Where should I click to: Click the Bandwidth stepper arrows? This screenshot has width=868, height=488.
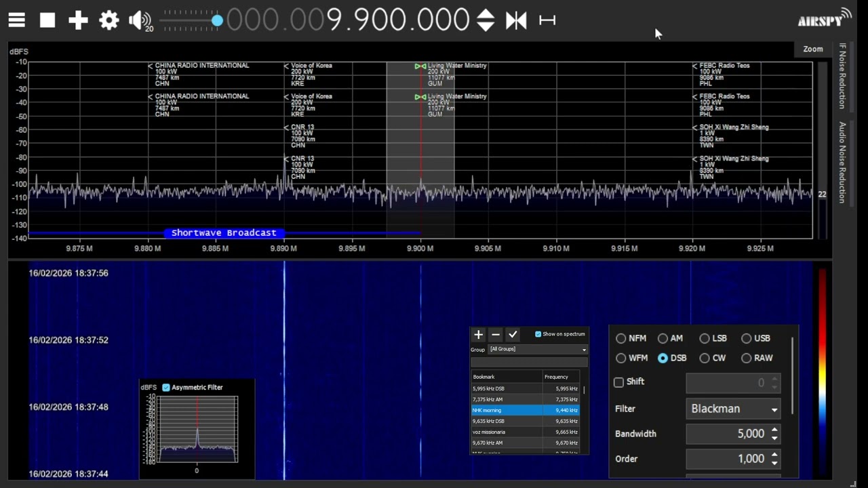(774, 434)
